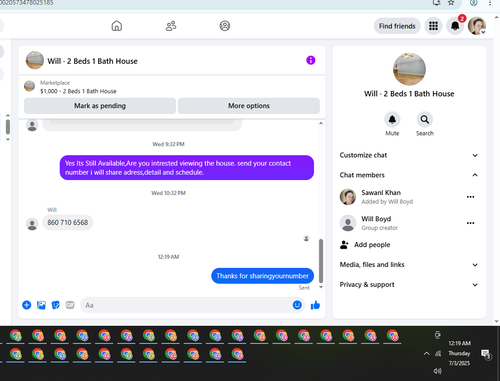
Task: Expand the Customize chat section
Action: tap(409, 155)
